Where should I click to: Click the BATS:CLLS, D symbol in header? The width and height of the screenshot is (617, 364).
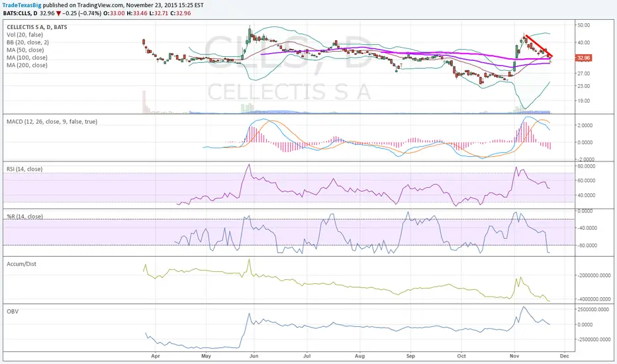(20, 13)
